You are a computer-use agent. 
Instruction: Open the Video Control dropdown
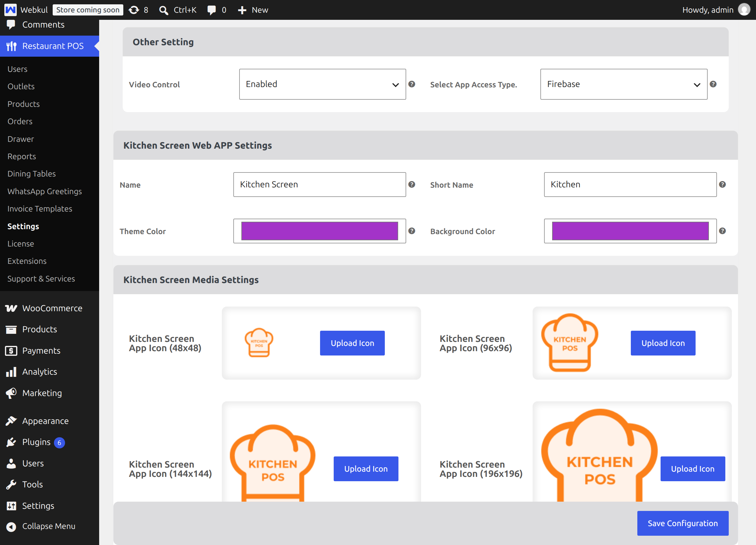tap(322, 84)
